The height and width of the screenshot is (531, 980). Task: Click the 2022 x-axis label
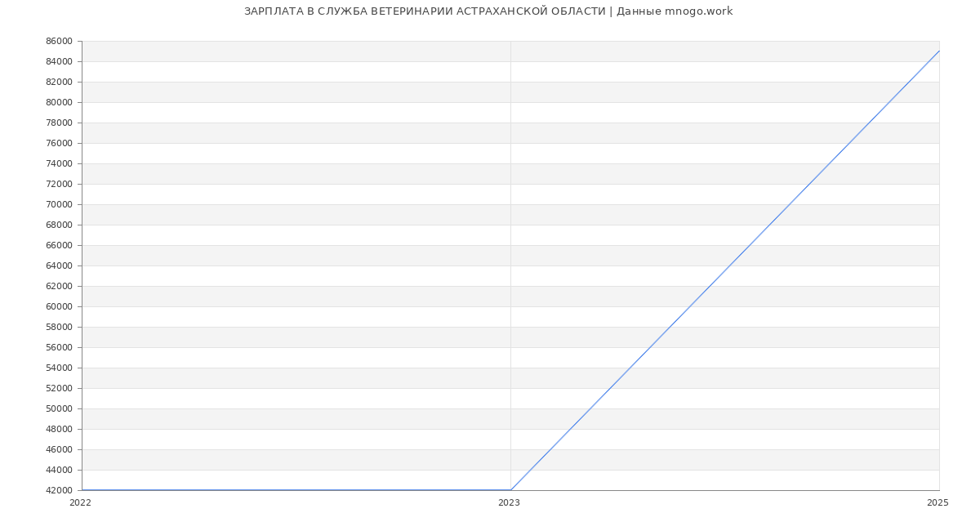tap(80, 503)
